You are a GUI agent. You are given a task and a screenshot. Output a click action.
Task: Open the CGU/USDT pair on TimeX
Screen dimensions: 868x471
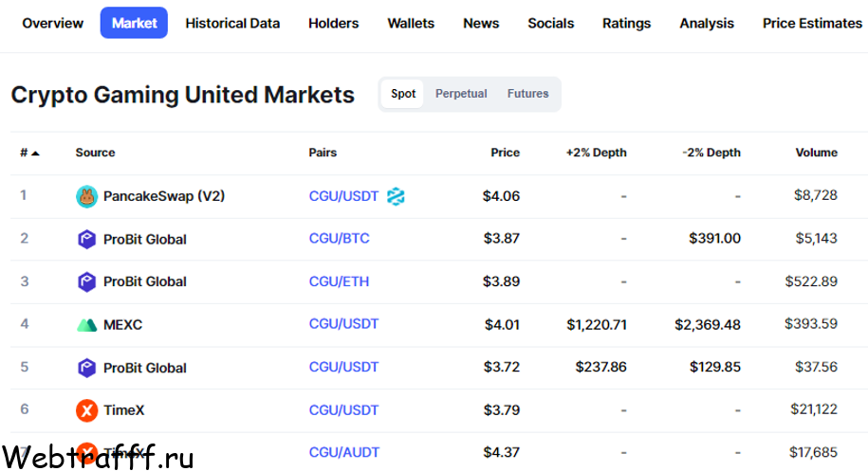[x=343, y=409]
